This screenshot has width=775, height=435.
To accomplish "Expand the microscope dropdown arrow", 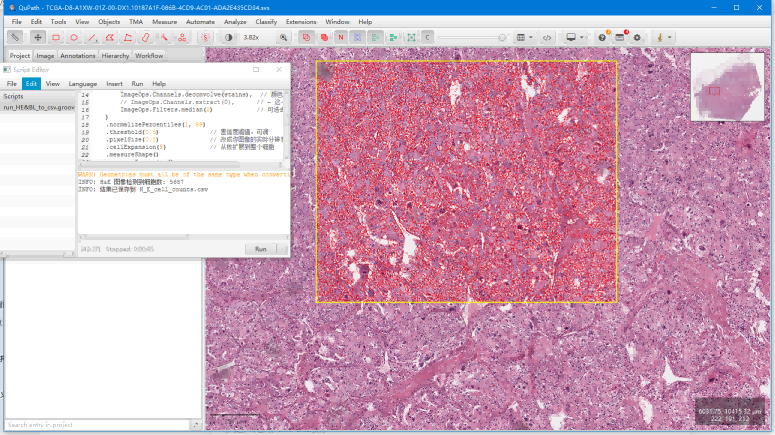I will (670, 37).
